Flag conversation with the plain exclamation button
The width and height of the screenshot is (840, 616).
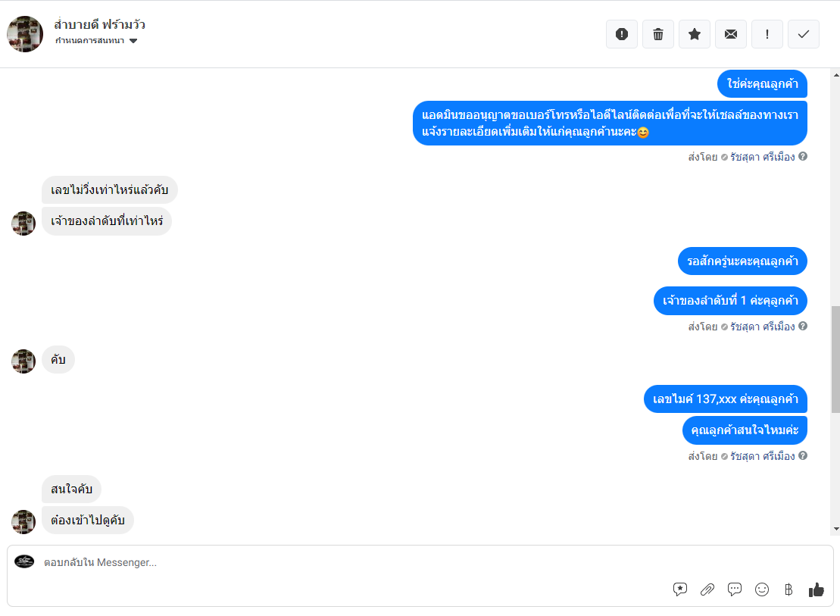point(767,34)
